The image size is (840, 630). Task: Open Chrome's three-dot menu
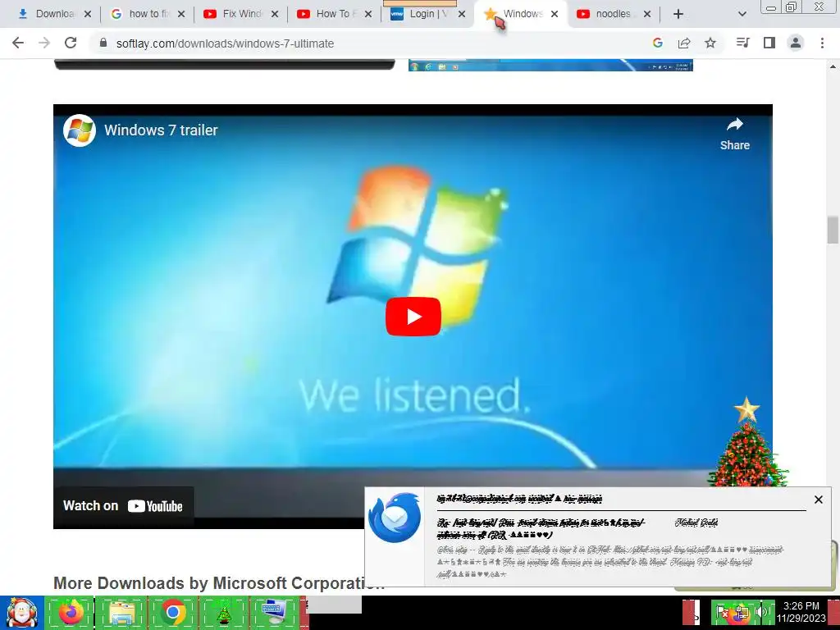(822, 43)
